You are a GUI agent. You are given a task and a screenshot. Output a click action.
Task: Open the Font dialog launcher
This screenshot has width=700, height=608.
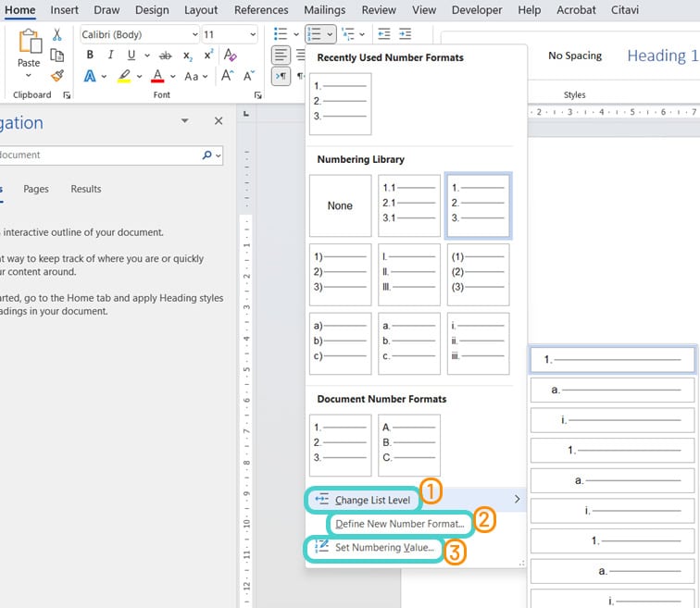(x=257, y=95)
